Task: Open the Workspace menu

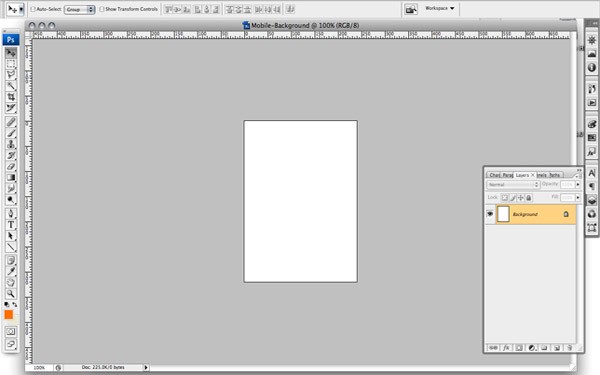Action: click(x=440, y=8)
